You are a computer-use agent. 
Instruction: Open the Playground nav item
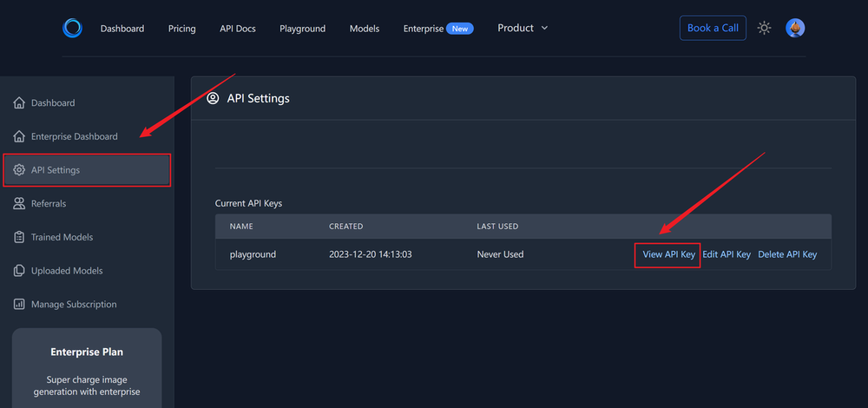pos(302,29)
